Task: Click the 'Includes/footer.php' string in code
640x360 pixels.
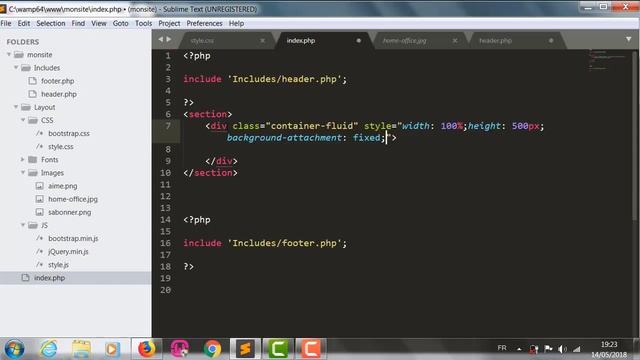Action: (x=284, y=243)
